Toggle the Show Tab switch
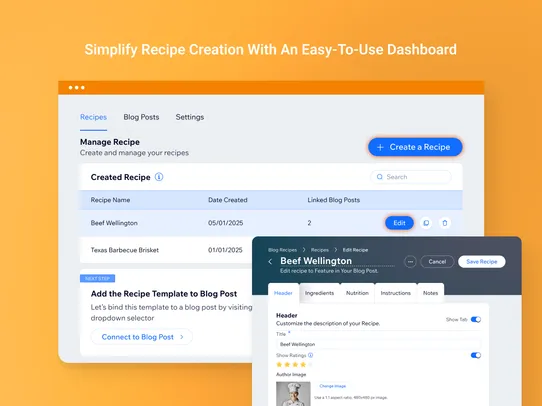The image size is (542, 406). 476,319
